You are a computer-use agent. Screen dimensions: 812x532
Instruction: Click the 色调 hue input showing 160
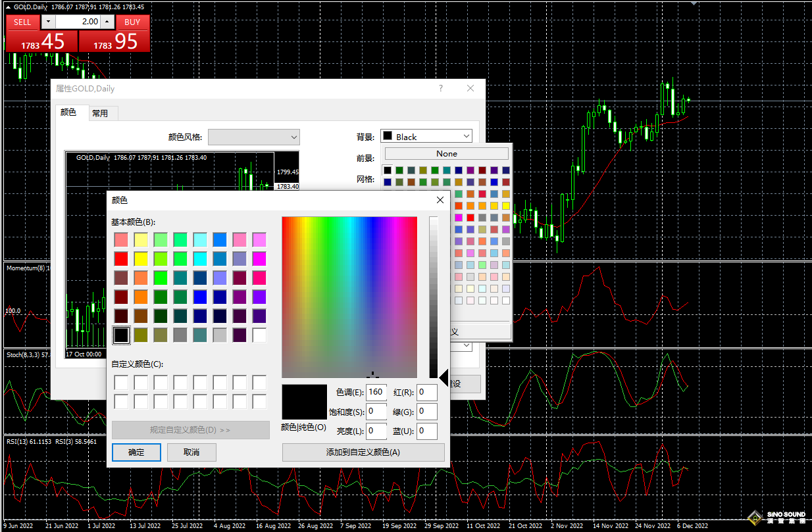(376, 392)
